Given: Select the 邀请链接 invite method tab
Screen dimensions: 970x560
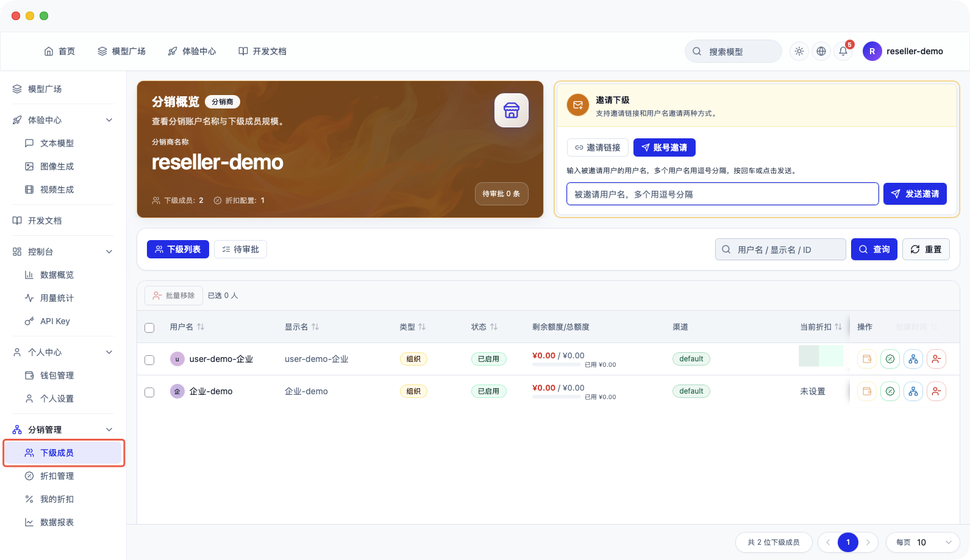Looking at the screenshot, I should [x=597, y=147].
